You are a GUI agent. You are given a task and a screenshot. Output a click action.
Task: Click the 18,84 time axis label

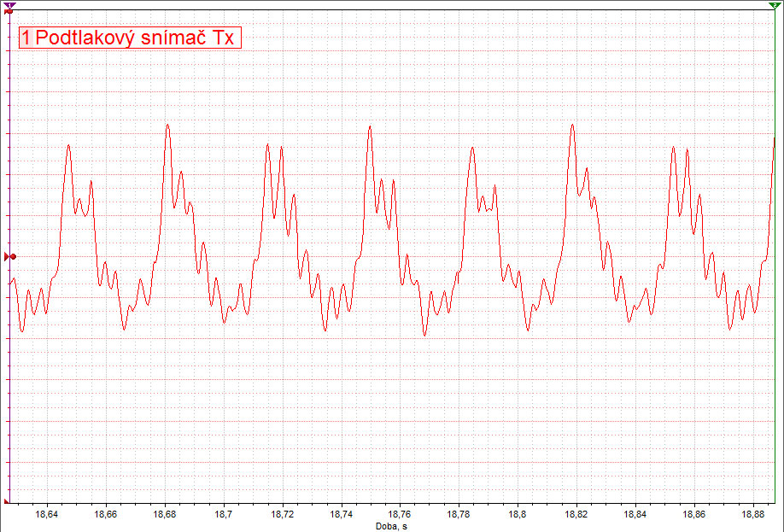[x=635, y=515]
